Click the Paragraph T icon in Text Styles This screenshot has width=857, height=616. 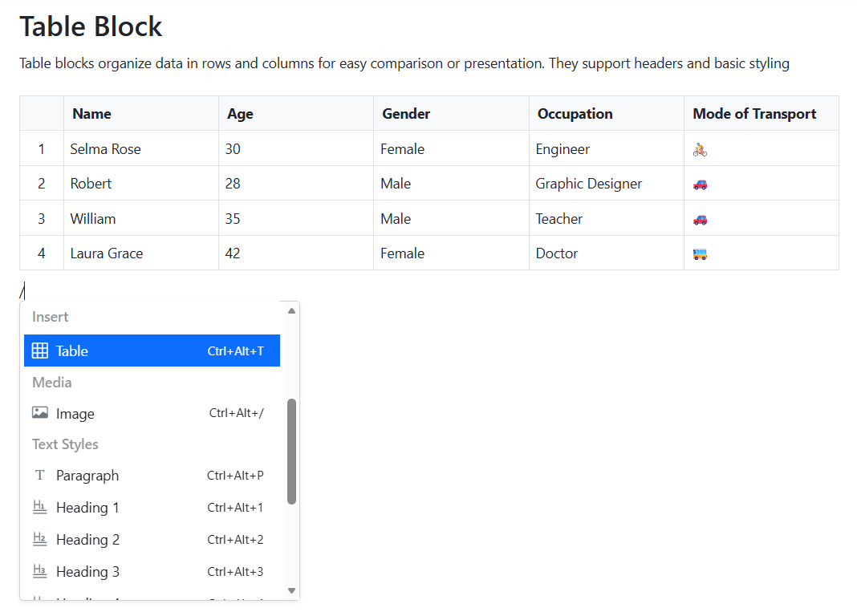(39, 475)
